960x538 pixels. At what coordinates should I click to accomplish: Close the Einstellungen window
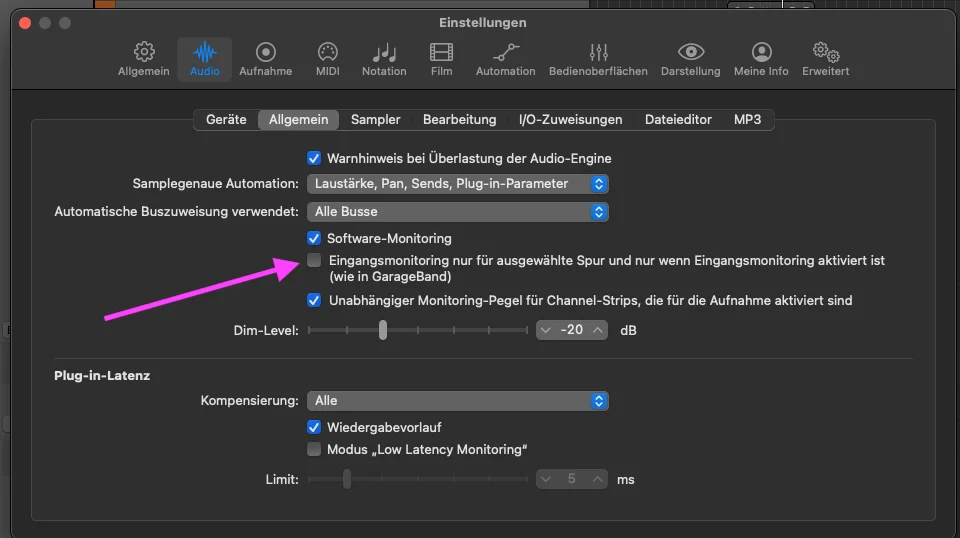click(x=25, y=23)
